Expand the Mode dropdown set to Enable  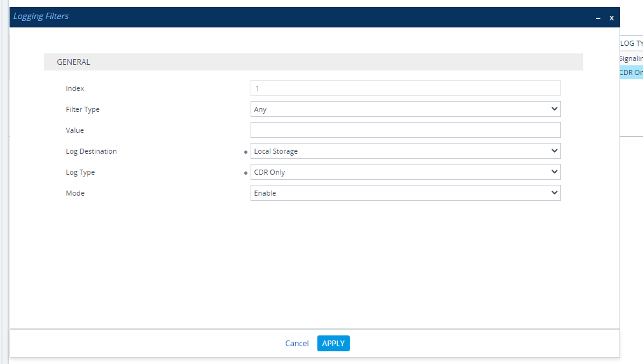(405, 193)
